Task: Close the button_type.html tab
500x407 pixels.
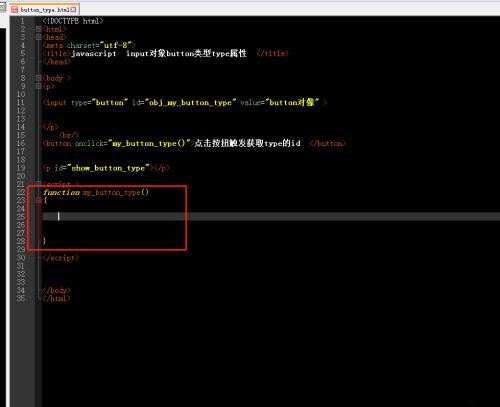Action: pos(74,10)
